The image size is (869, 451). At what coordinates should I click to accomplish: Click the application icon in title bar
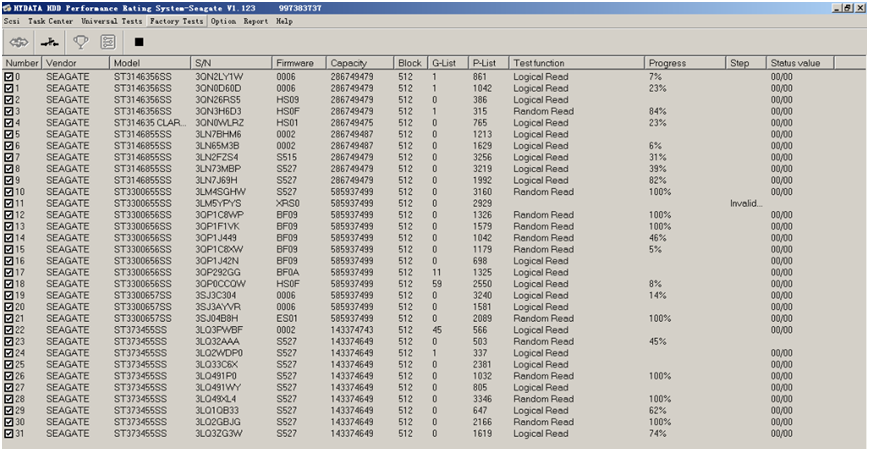pyautogui.click(x=7, y=8)
